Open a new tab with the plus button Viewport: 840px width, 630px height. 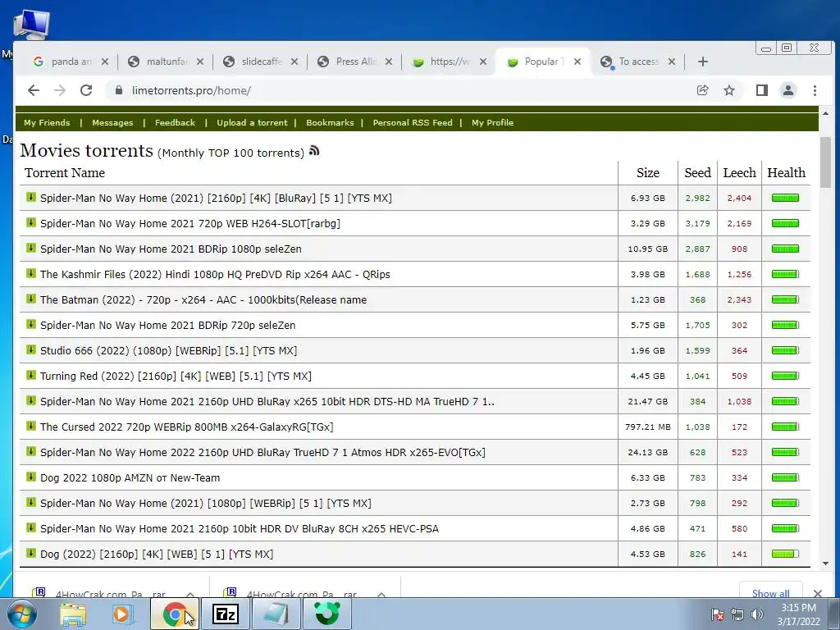703,62
